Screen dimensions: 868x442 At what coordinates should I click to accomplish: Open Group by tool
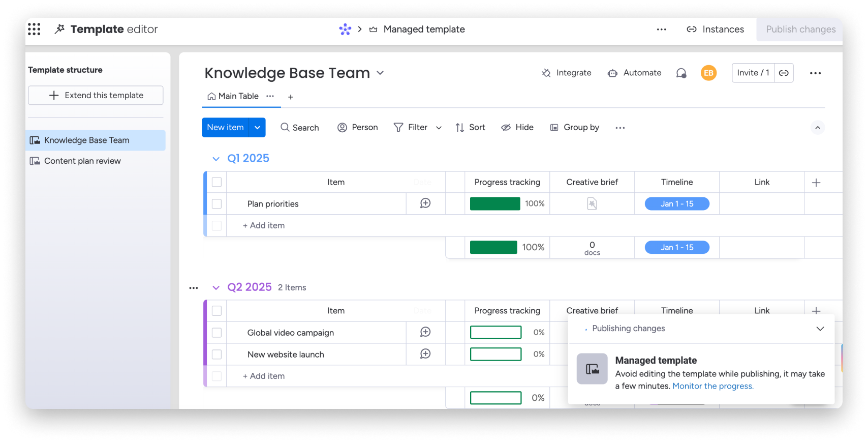(575, 127)
